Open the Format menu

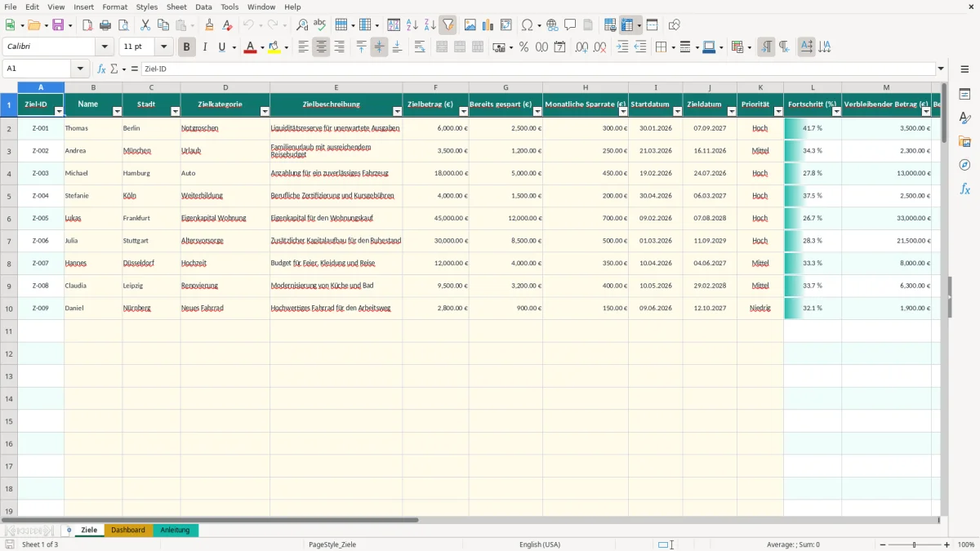tap(114, 7)
